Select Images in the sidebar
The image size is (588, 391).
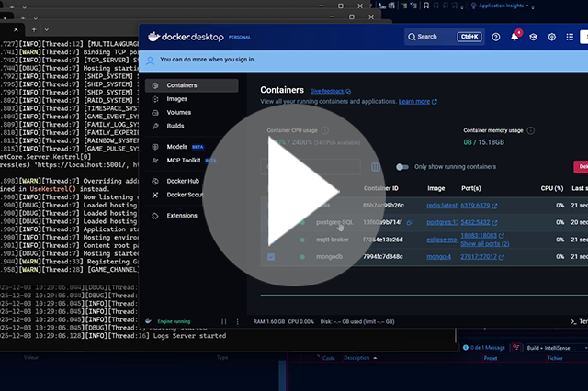[x=177, y=98]
